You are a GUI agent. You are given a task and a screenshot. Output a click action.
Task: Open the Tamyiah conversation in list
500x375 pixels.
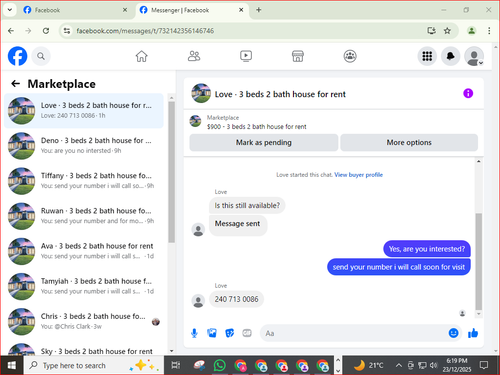84,286
